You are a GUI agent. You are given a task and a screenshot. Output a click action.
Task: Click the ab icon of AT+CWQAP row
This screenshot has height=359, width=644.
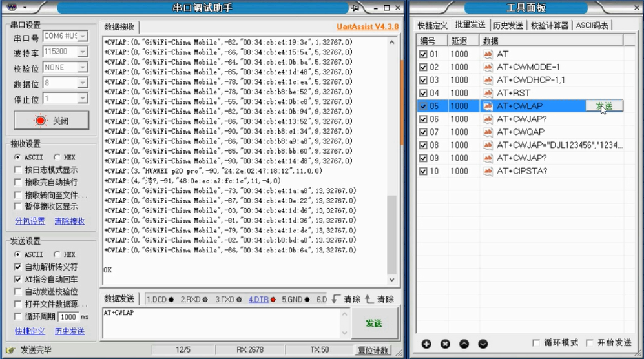click(488, 132)
